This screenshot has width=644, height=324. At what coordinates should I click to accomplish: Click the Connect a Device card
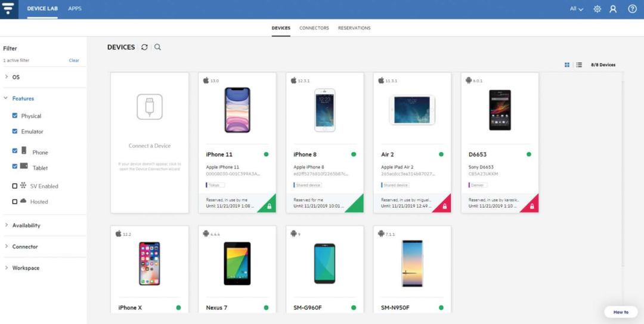[x=150, y=143]
